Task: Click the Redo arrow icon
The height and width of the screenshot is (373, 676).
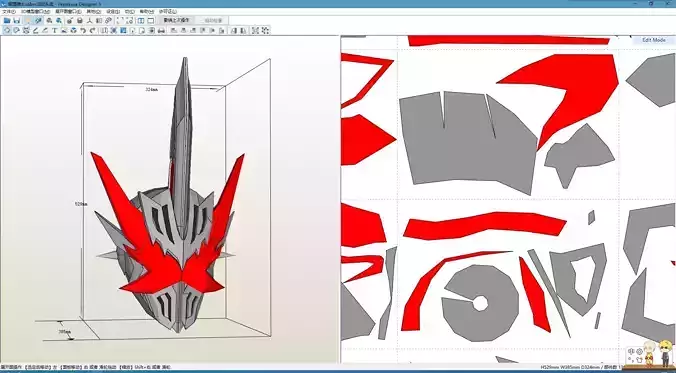Action: point(92,30)
